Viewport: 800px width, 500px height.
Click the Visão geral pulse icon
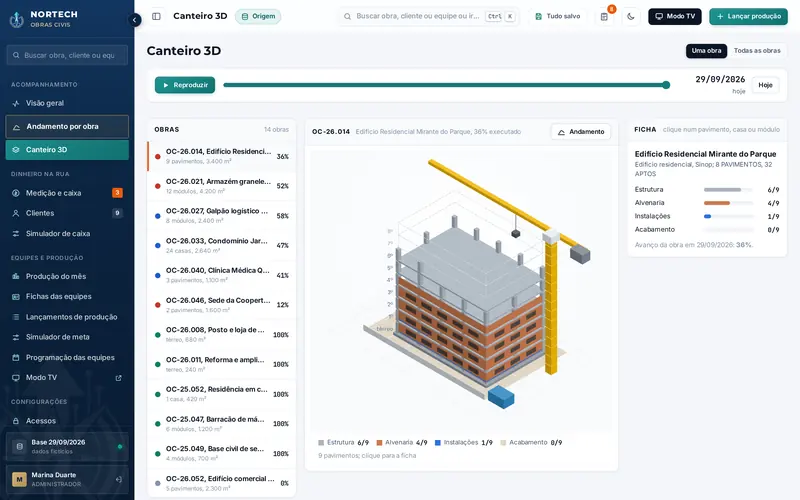pos(16,103)
